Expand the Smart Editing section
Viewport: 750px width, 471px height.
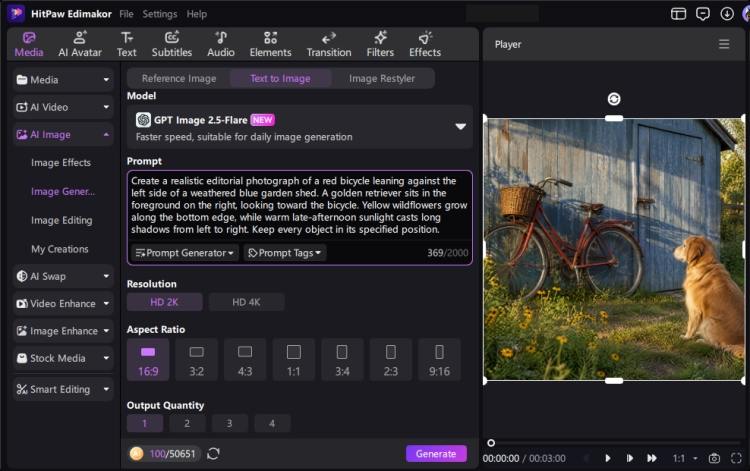pos(63,390)
